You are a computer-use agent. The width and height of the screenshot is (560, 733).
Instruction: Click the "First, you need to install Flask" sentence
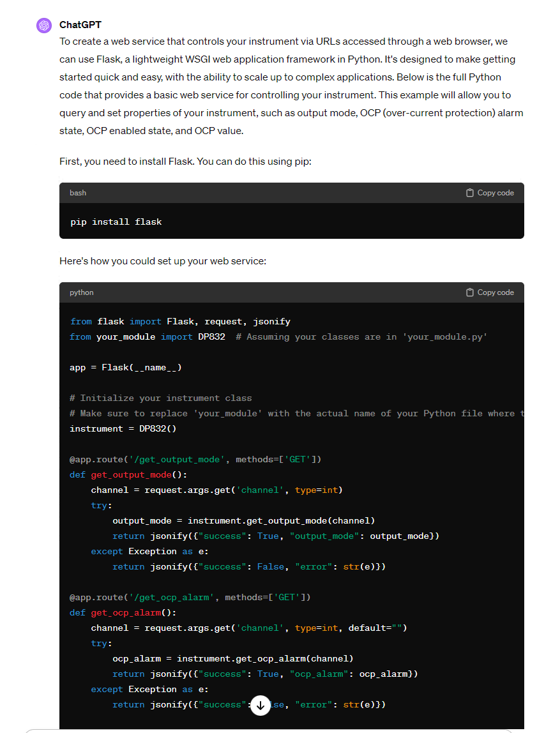pos(185,162)
